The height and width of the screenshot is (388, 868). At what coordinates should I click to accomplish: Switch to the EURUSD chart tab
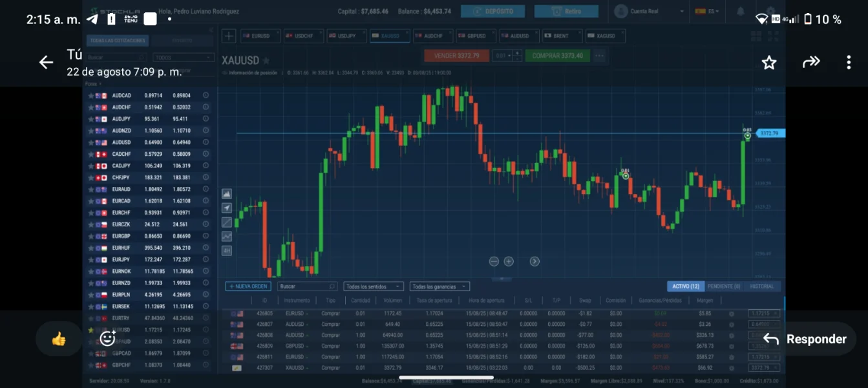260,36
